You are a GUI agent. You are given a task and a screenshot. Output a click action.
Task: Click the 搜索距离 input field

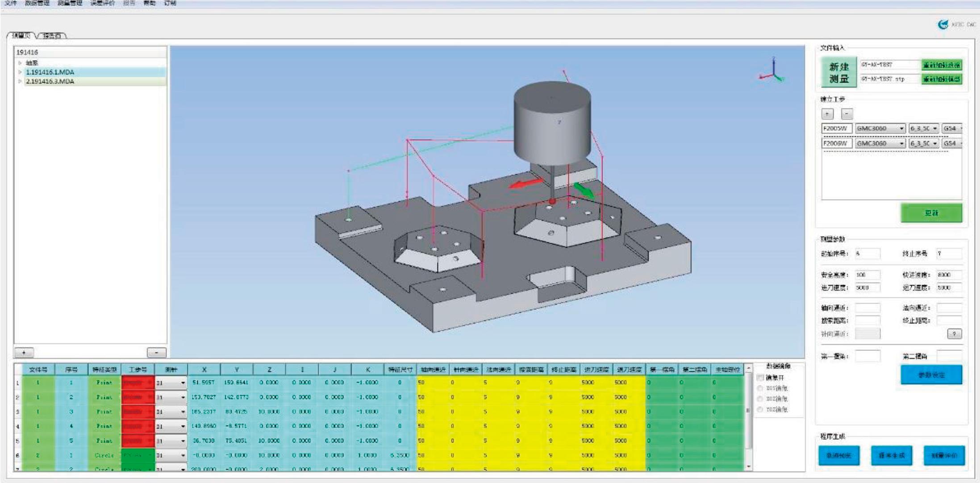(x=867, y=321)
